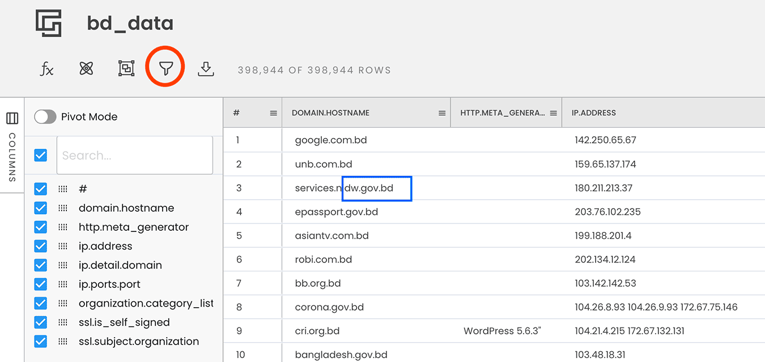Click drag handle next to http.meta_generator
The image size is (765, 362).
click(62, 227)
